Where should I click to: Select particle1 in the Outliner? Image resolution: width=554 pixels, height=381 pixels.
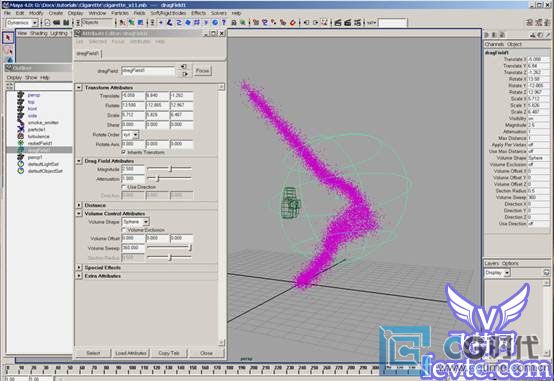coord(36,129)
